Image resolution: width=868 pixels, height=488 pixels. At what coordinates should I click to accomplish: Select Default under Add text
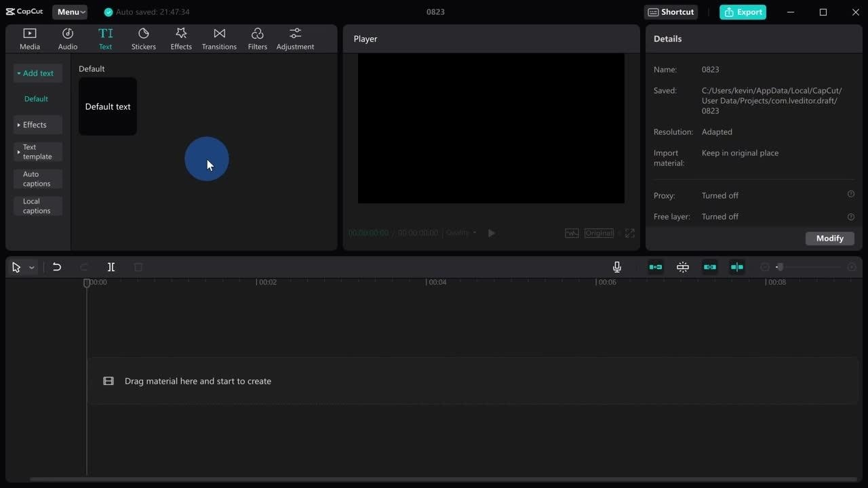click(36, 99)
